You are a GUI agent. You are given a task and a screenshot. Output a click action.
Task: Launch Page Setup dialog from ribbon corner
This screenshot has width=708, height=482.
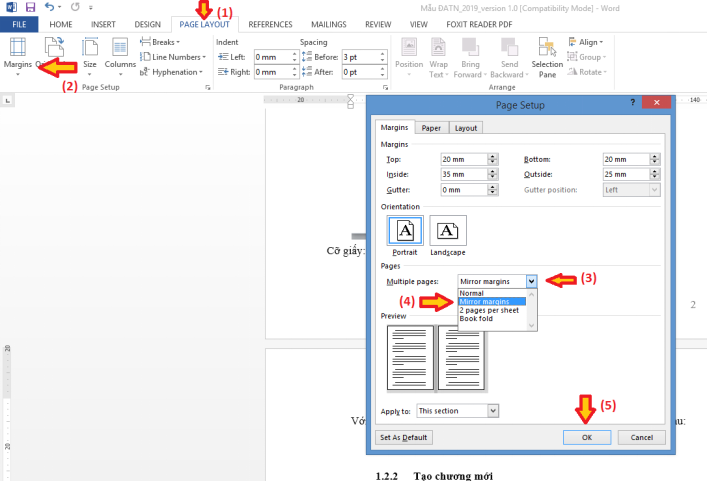coord(208,88)
